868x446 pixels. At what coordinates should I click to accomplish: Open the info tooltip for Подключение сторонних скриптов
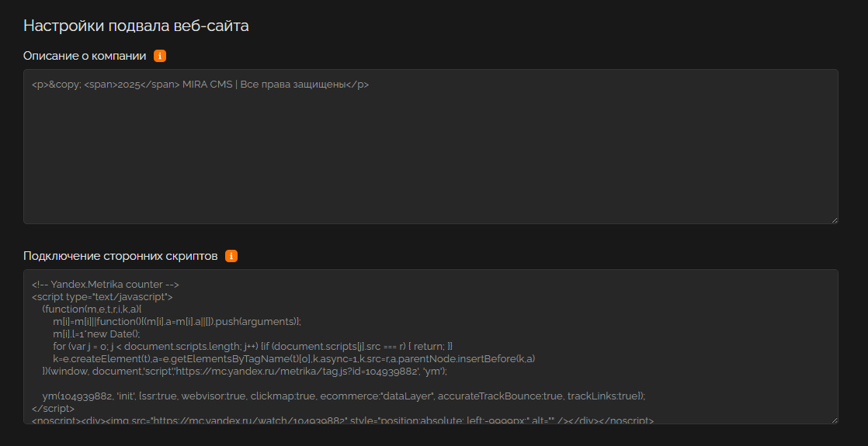(231, 256)
